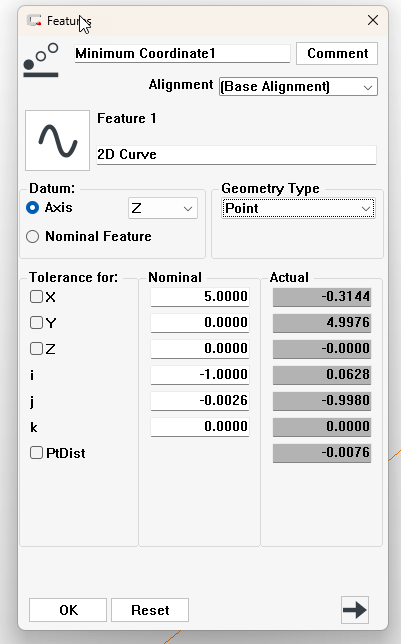Click the Minimum Coordinate1 name field
Screen dimensions: 401x644
coord(182,54)
